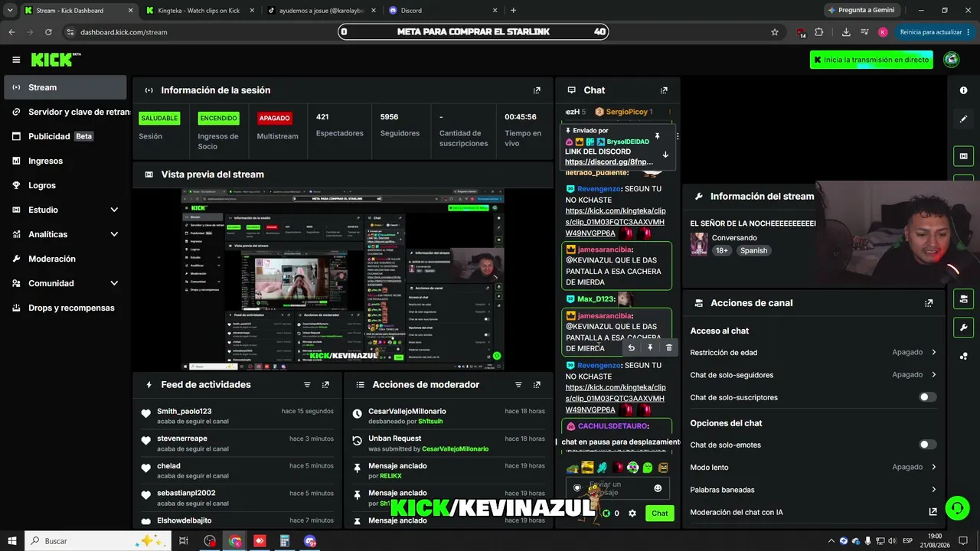Expand the Comunidad sidebar section

(114, 283)
